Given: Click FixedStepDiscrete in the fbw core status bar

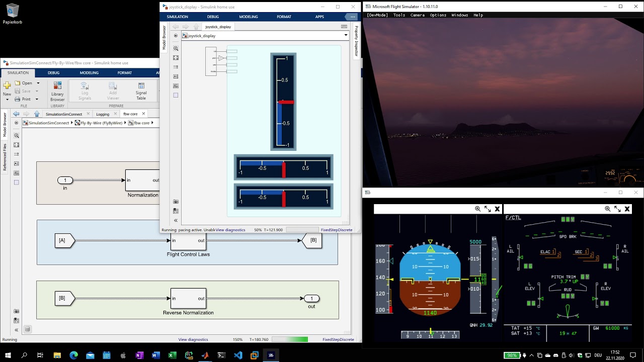Looking at the screenshot, I should (x=338, y=339).
